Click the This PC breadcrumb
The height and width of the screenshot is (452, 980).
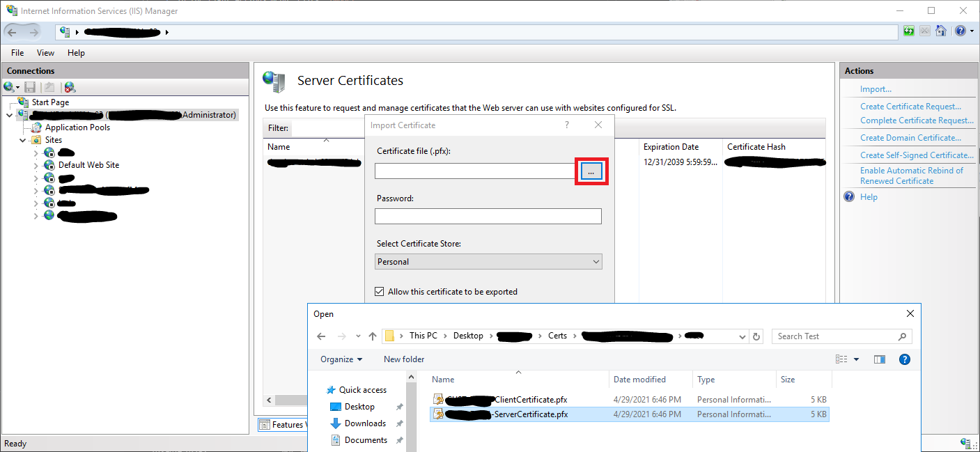pyautogui.click(x=423, y=336)
